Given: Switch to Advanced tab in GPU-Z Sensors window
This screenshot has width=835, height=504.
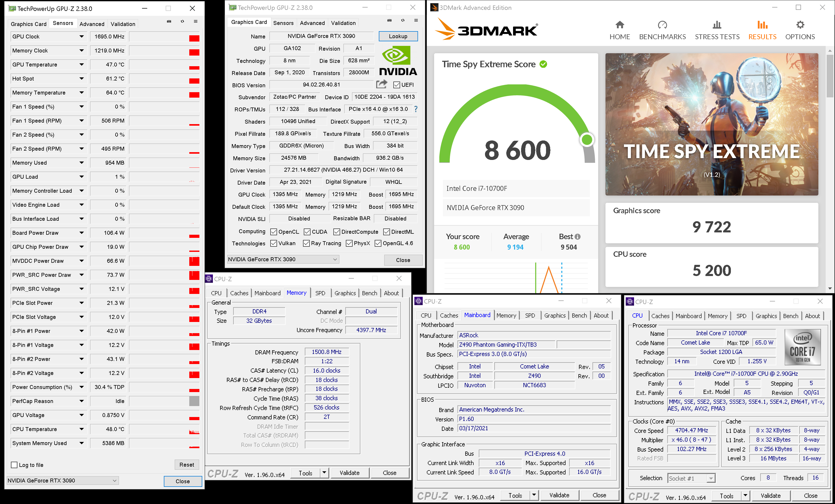Looking at the screenshot, I should 92,24.
